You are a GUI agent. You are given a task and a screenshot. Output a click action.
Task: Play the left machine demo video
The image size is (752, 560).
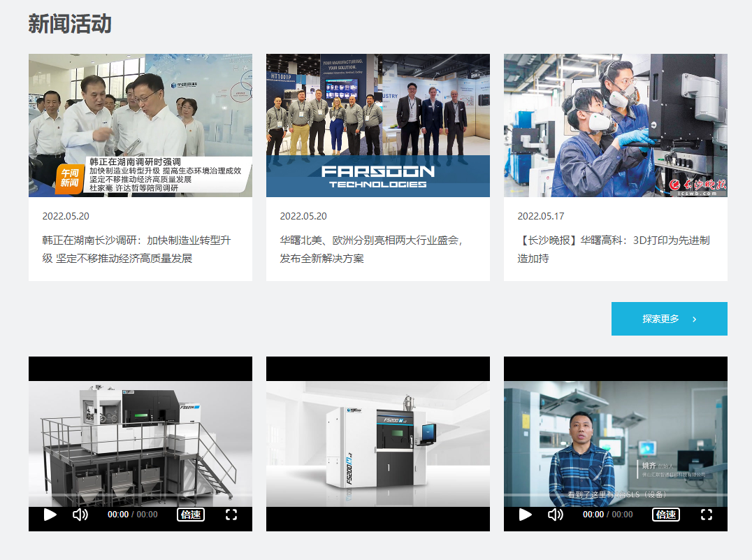(x=49, y=515)
